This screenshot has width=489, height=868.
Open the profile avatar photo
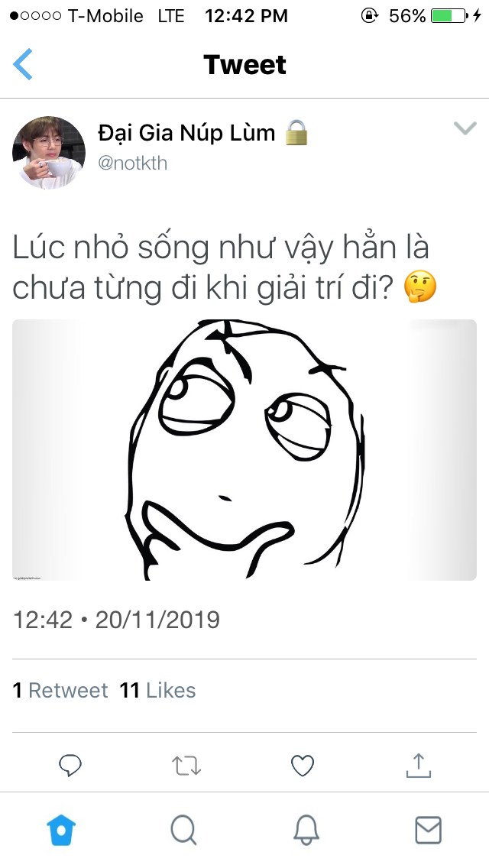(x=49, y=152)
